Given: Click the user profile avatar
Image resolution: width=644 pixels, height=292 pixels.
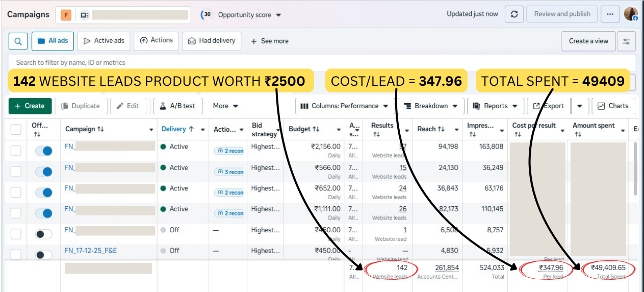Looking at the screenshot, I should pyautogui.click(x=631, y=14).
